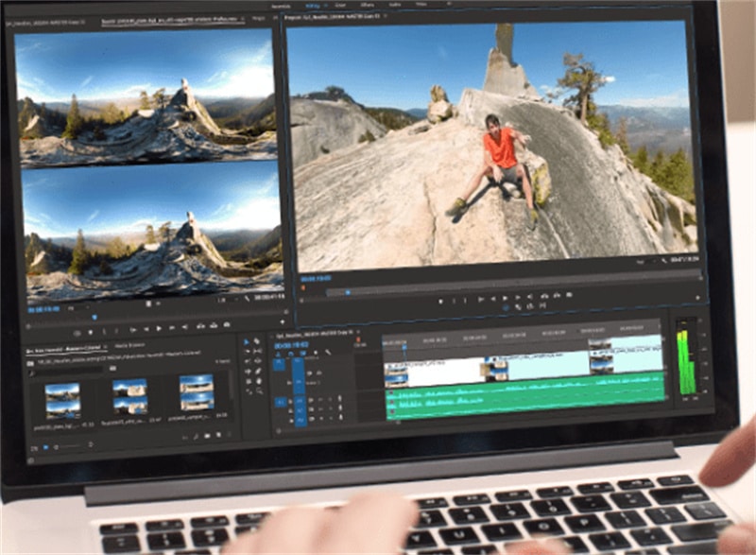Switch to Color workspace tab

[340, 6]
